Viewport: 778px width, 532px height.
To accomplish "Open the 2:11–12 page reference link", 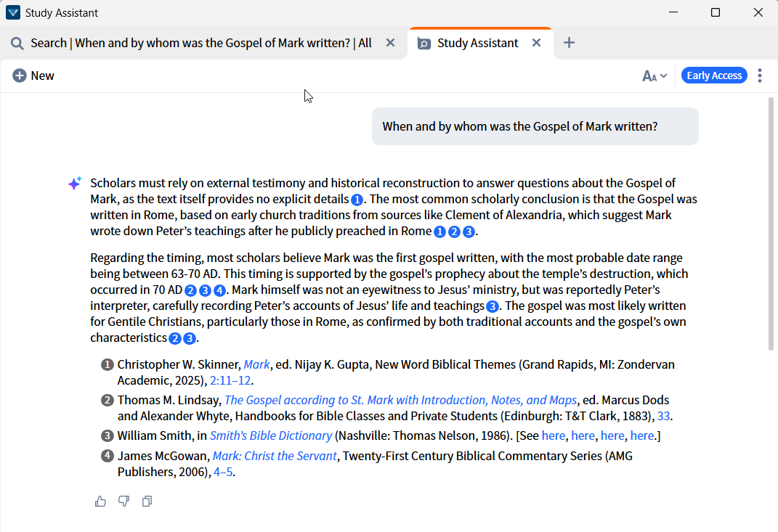I will (230, 380).
